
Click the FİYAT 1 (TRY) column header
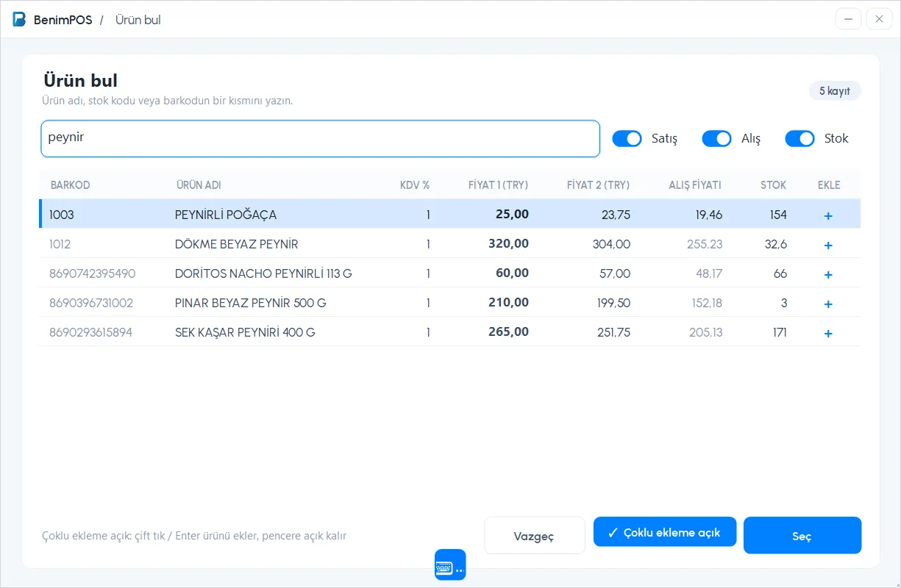498,185
